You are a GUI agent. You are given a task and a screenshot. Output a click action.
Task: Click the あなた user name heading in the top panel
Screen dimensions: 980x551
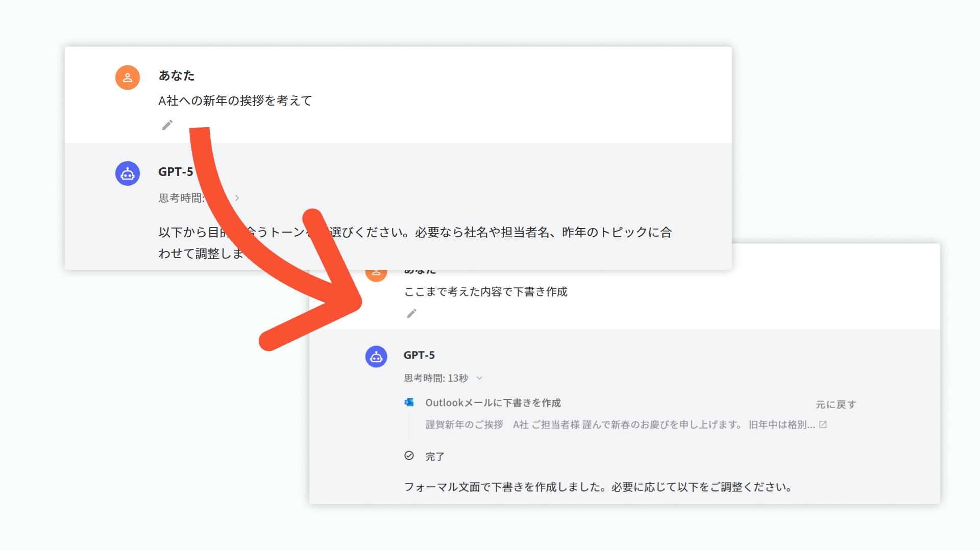[x=177, y=76]
